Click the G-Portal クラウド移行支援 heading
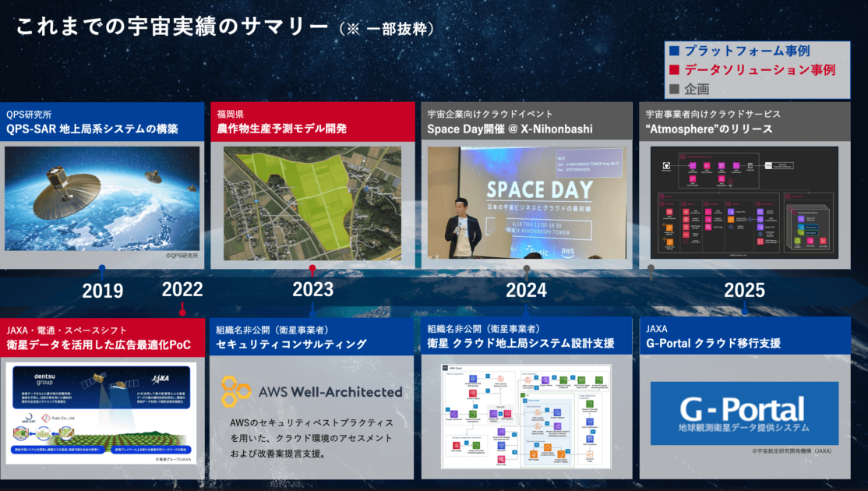The image size is (868, 491). (714, 344)
